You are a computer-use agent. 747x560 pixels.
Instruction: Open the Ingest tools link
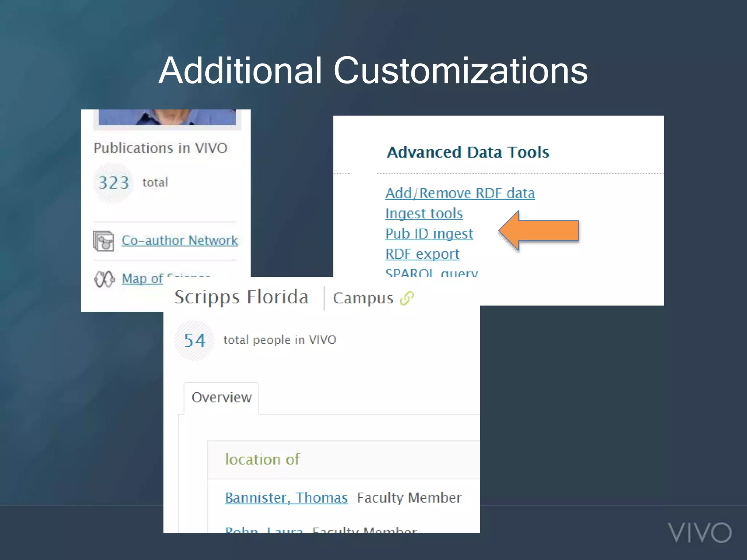coord(424,214)
